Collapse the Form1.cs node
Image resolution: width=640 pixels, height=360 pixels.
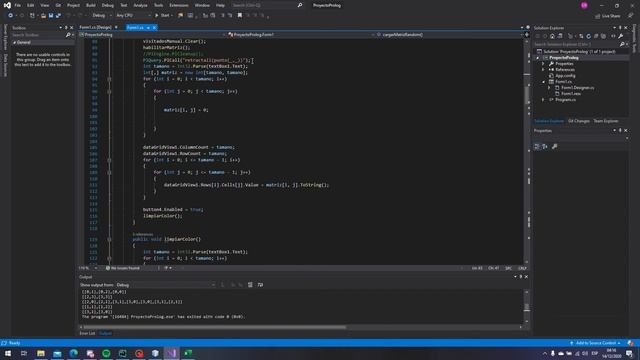coord(543,82)
